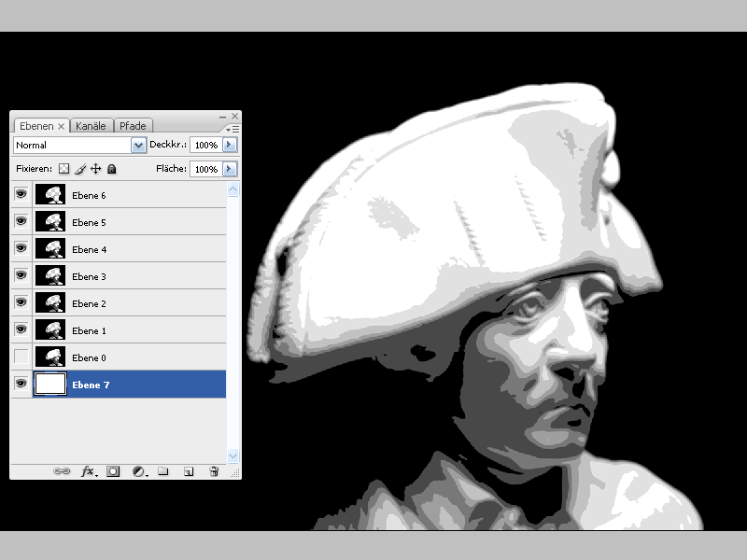Hide layer Ebene 6
Screen dimensions: 747x560
(x=21, y=194)
